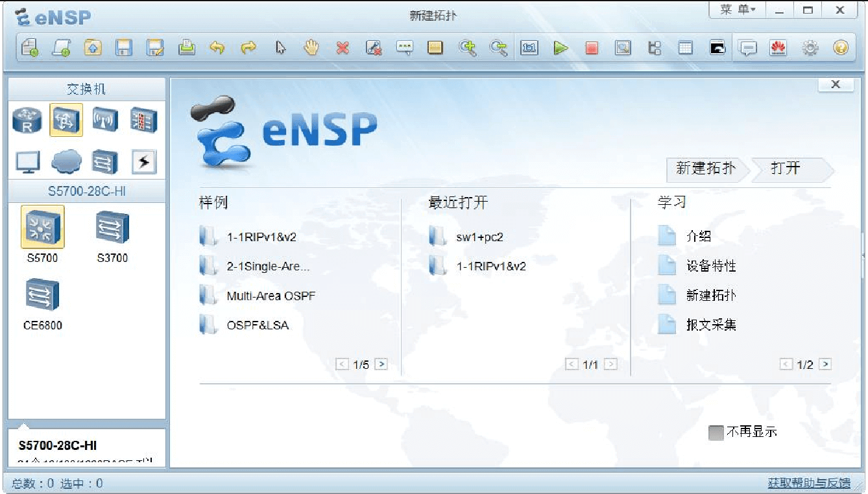Go to previous page of learning docs
868x494 pixels.
(x=786, y=364)
